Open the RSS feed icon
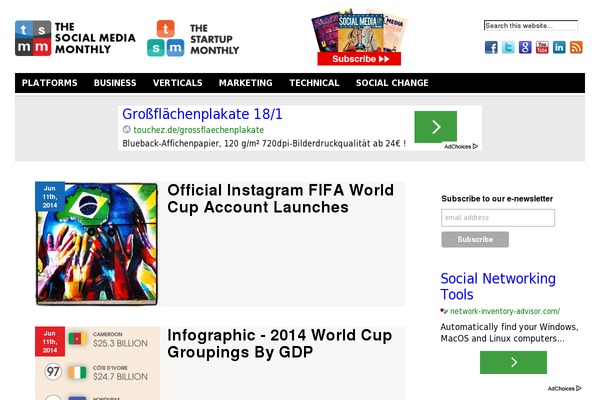Viewport: 600px width, 400px height. point(576,47)
